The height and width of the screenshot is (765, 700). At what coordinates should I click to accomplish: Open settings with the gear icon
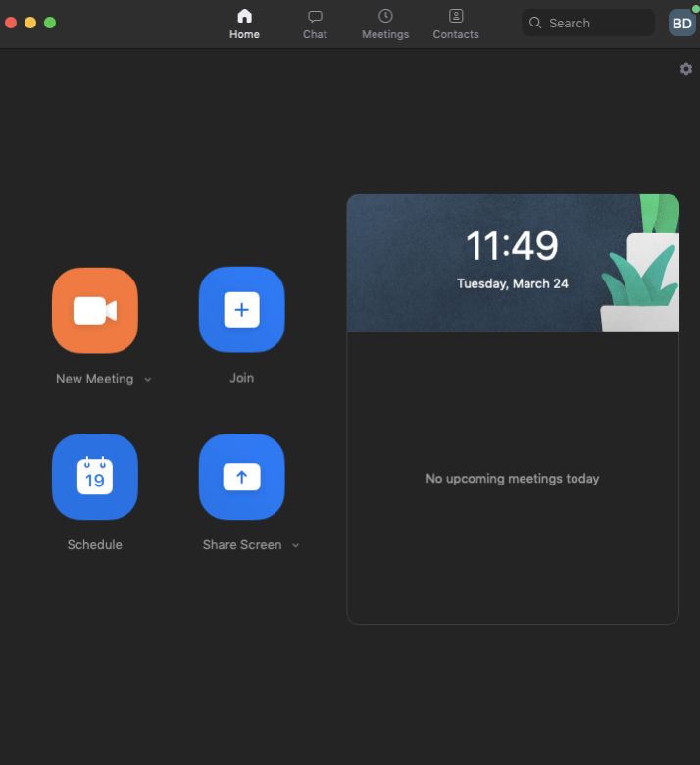(686, 69)
